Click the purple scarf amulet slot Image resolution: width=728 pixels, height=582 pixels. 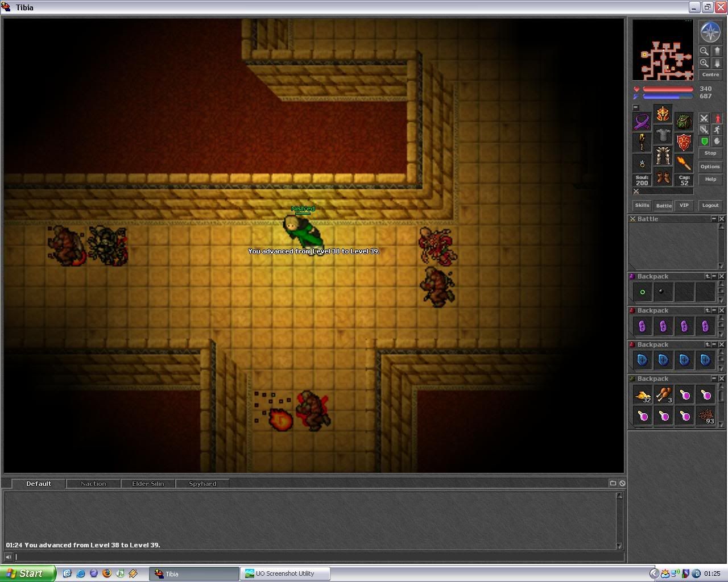click(x=642, y=122)
